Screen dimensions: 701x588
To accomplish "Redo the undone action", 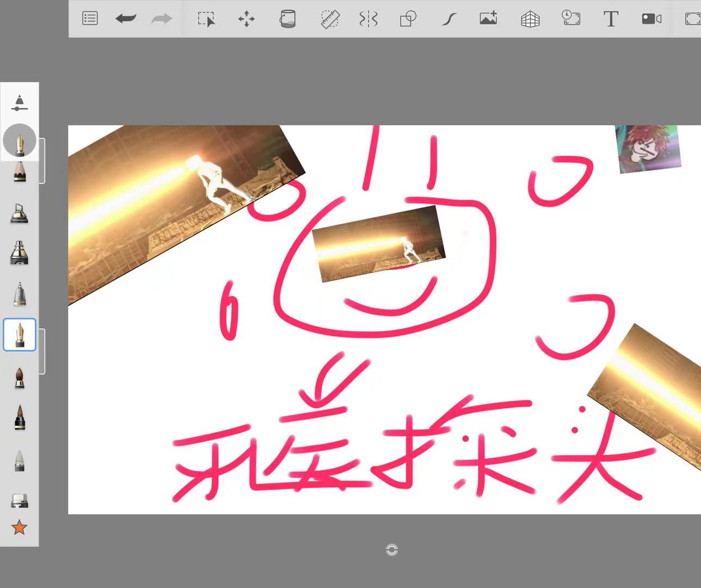I will coord(162,19).
